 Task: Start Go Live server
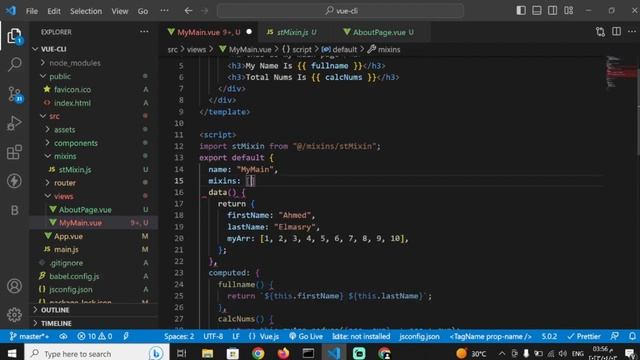coord(306,336)
